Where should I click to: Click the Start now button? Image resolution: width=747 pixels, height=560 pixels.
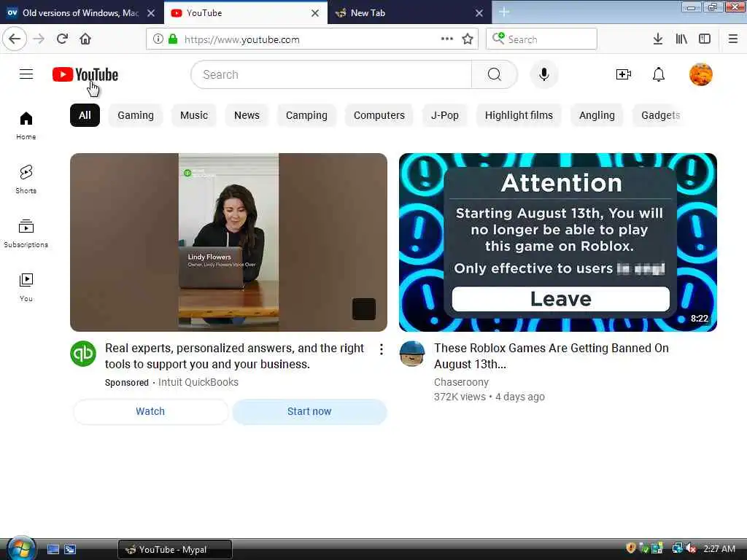pos(309,411)
